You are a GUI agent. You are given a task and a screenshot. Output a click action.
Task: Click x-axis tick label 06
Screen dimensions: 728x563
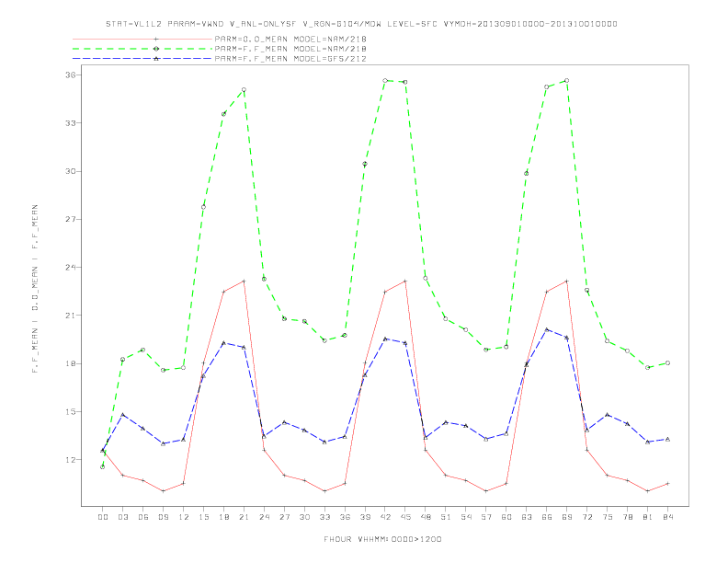(143, 517)
